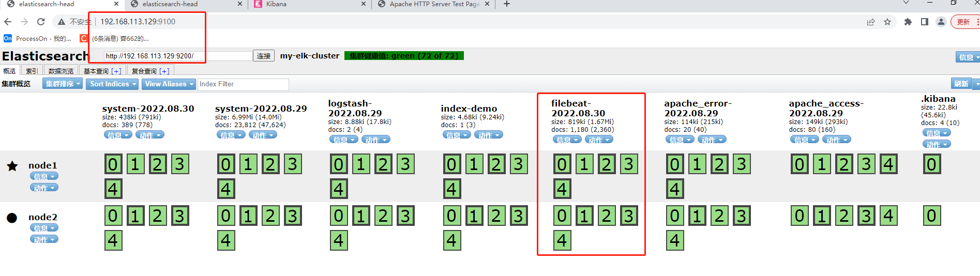
Task: Click the browser address bar URL
Action: (x=138, y=22)
